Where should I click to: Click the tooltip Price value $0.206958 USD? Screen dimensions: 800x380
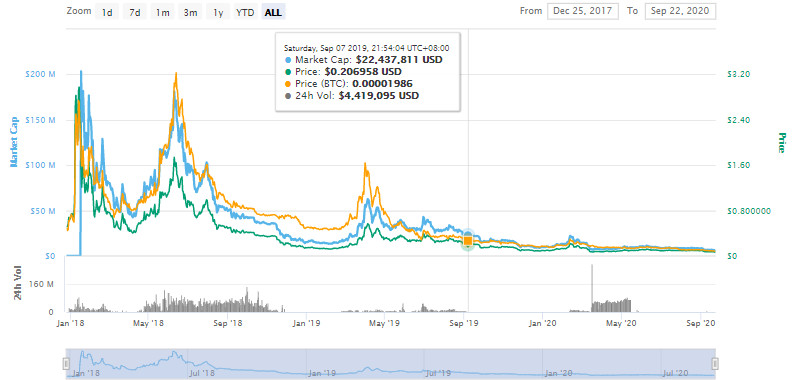[x=363, y=71]
